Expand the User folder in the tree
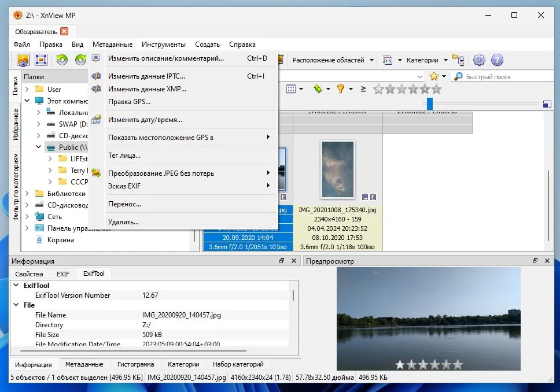This screenshot has height=392, width=560. coord(27,88)
